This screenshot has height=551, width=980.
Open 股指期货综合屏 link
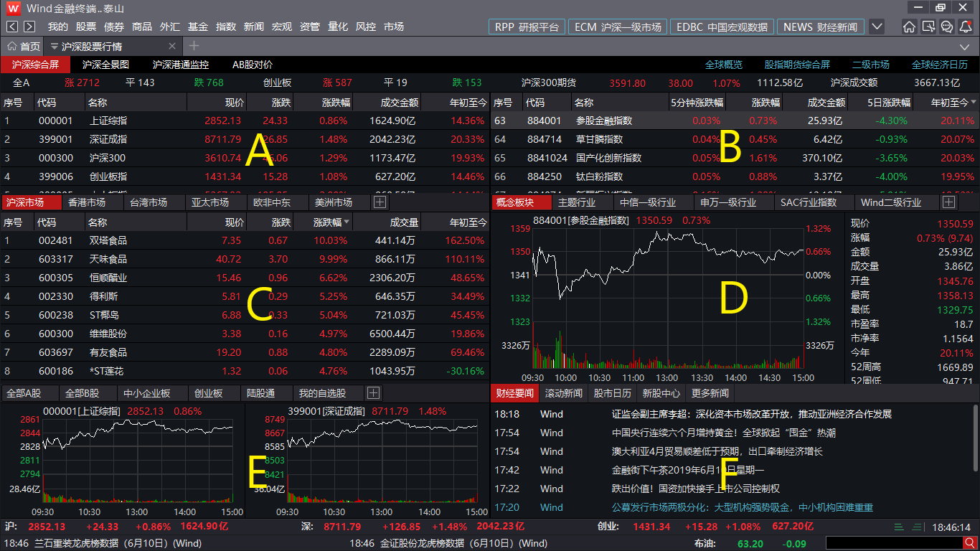(x=797, y=65)
